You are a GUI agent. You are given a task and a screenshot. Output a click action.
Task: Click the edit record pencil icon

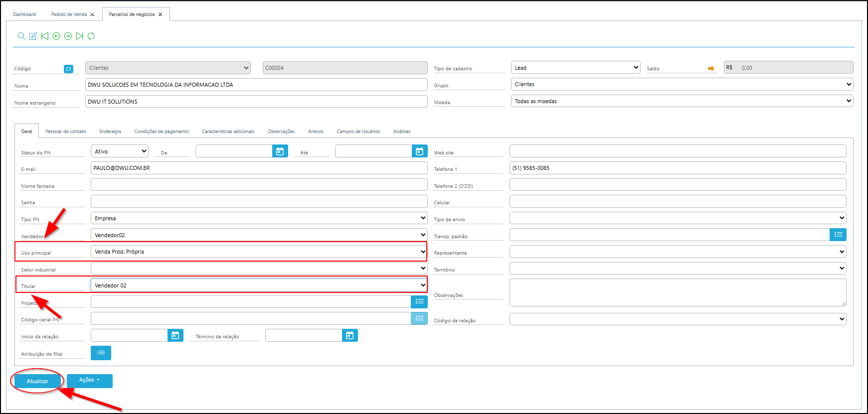click(33, 36)
